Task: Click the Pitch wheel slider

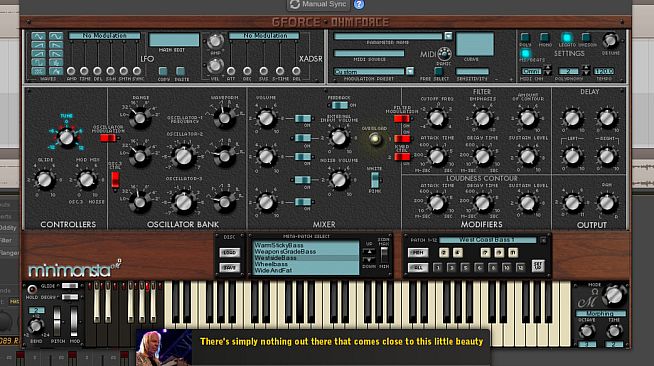Action: click(57, 321)
